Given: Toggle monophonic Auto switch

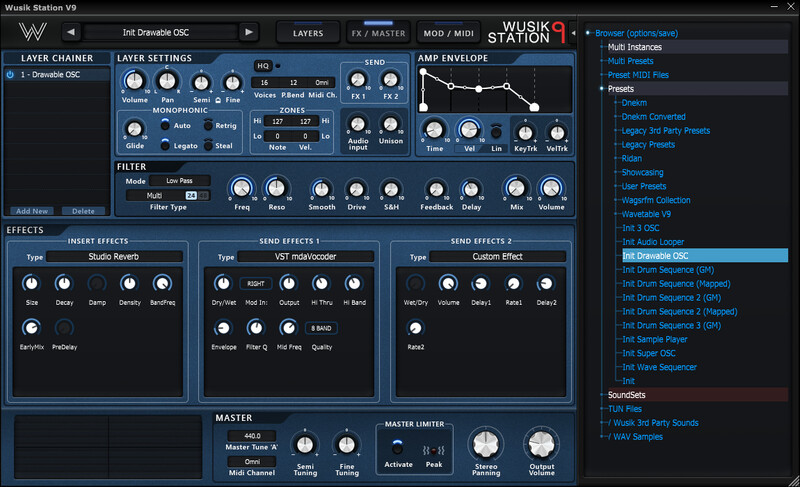Looking at the screenshot, I should point(165,124).
